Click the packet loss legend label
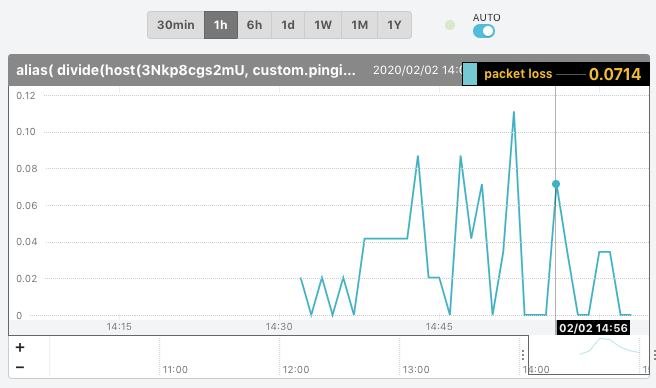The height and width of the screenshot is (388, 656). pyautogui.click(x=518, y=74)
